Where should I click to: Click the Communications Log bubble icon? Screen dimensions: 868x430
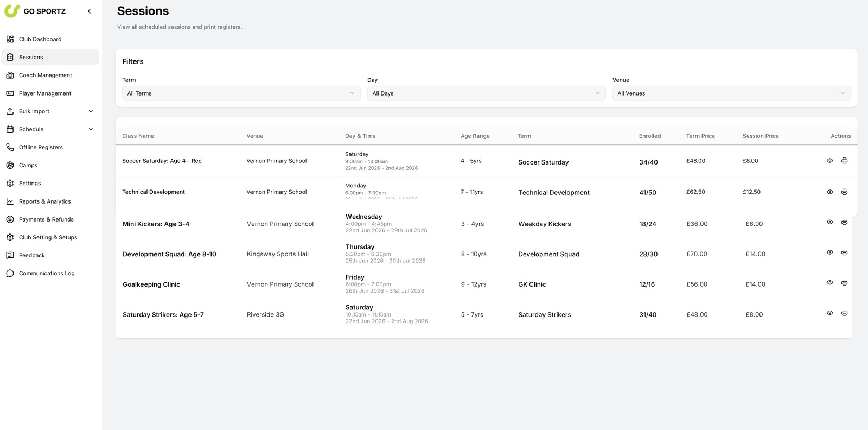point(10,273)
